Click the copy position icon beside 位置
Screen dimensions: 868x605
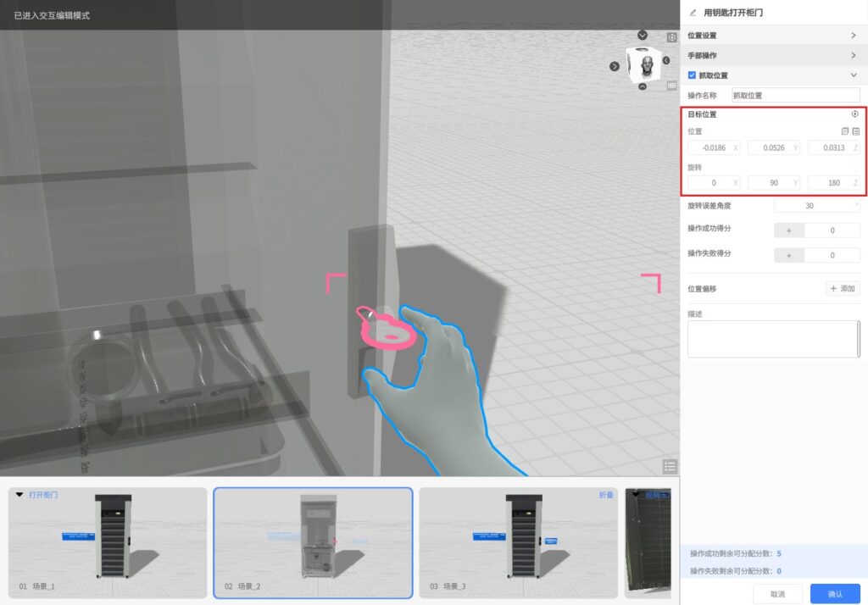click(x=844, y=131)
